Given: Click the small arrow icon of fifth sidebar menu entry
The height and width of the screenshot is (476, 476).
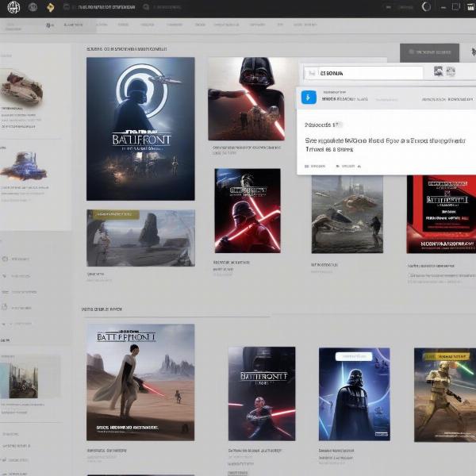Looking at the screenshot, I should pyautogui.click(x=4, y=324).
